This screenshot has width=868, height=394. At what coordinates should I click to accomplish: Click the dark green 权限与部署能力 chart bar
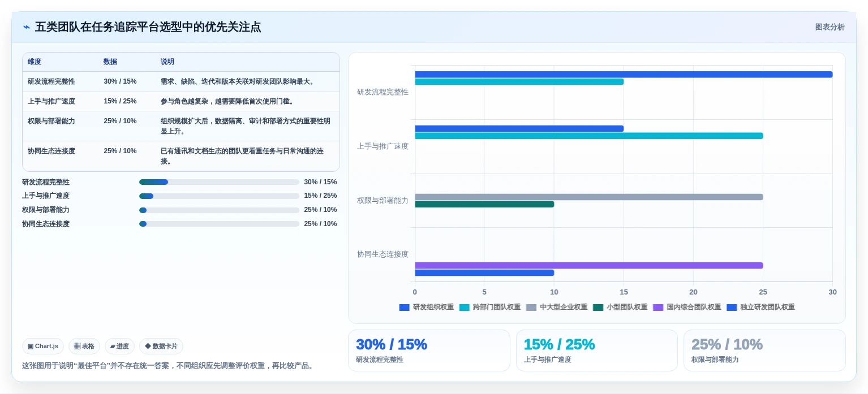point(484,204)
